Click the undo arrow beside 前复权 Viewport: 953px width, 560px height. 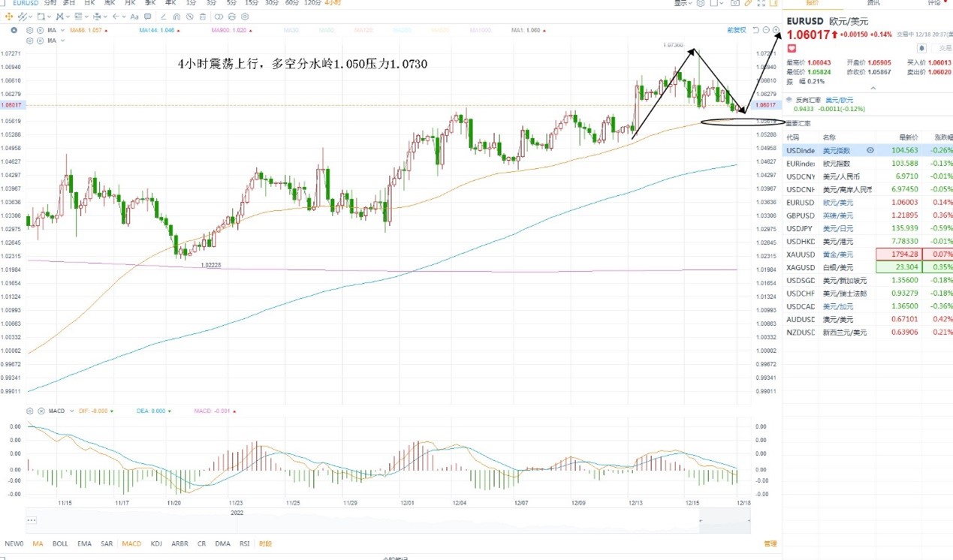pyautogui.click(x=755, y=30)
